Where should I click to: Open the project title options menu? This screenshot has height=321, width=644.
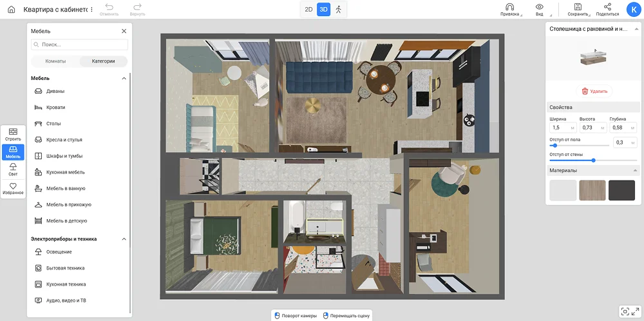[91, 10]
